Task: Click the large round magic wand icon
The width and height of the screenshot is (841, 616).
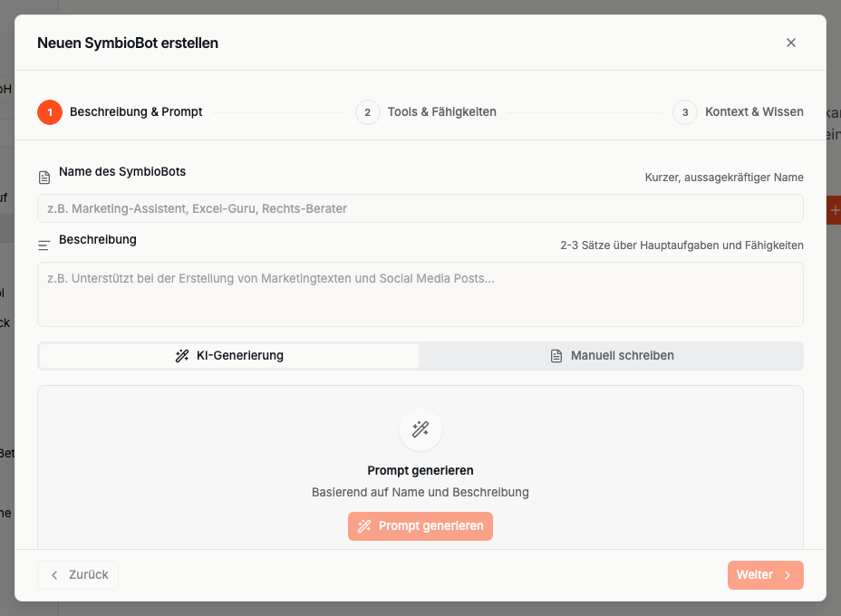Action: [420, 429]
